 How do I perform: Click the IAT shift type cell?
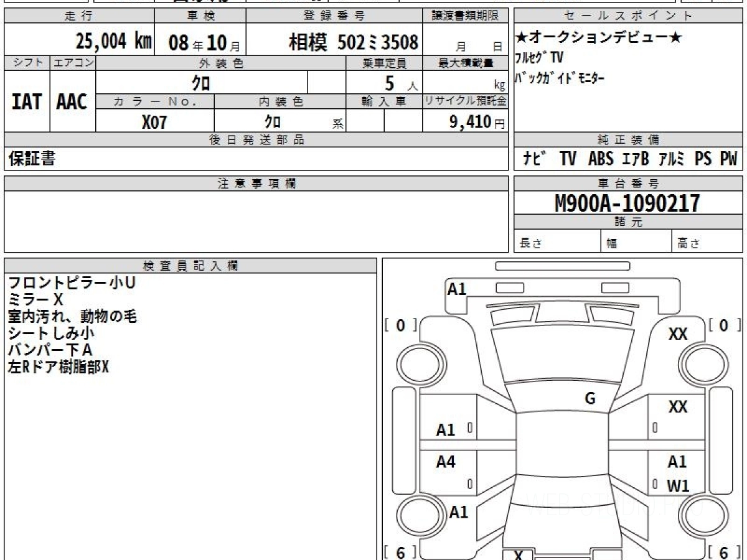tap(27, 101)
